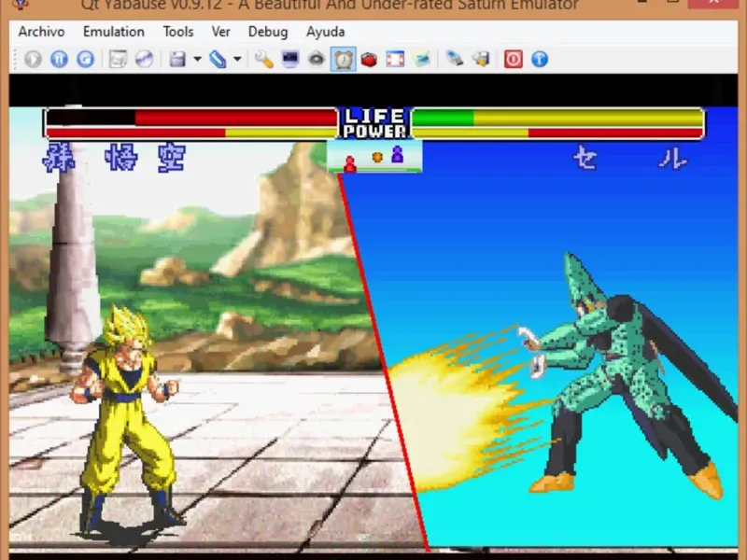The height and width of the screenshot is (560, 747).
Task: Expand the paperclip load state dropdown arrow
Action: (x=237, y=60)
